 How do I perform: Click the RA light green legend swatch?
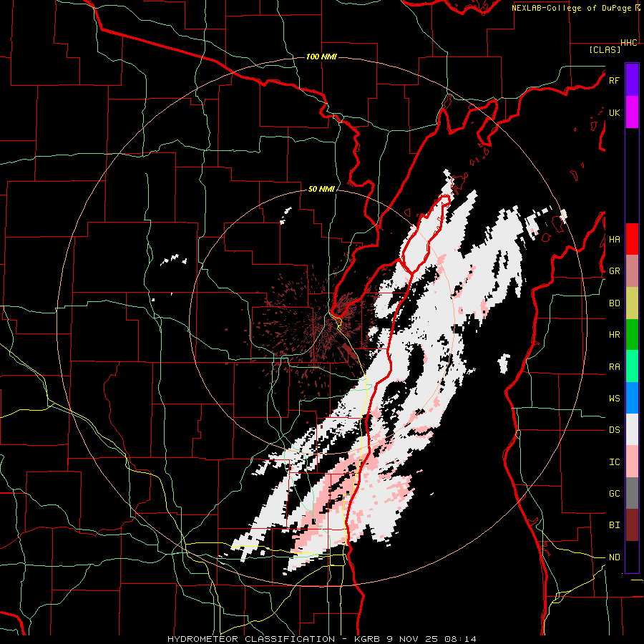pyautogui.click(x=632, y=366)
